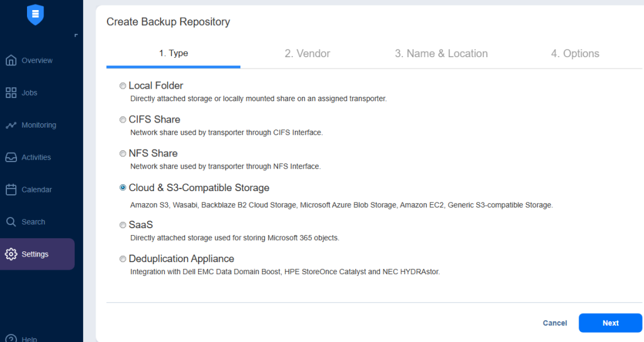The height and width of the screenshot is (342, 644).
Task: Click the Next button
Action: click(610, 323)
